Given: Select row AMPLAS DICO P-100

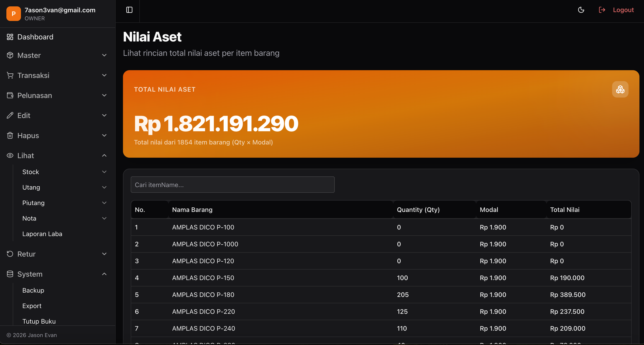Looking at the screenshot, I should pos(381,227).
